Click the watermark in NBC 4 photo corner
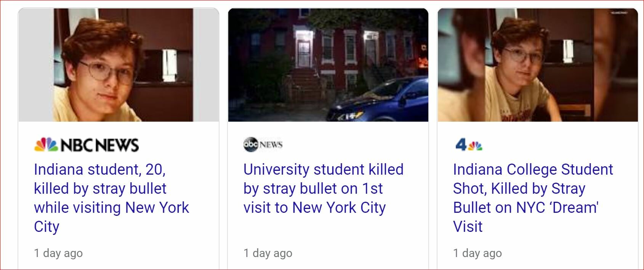Screen dimensions: 644x270 coord(619,13)
